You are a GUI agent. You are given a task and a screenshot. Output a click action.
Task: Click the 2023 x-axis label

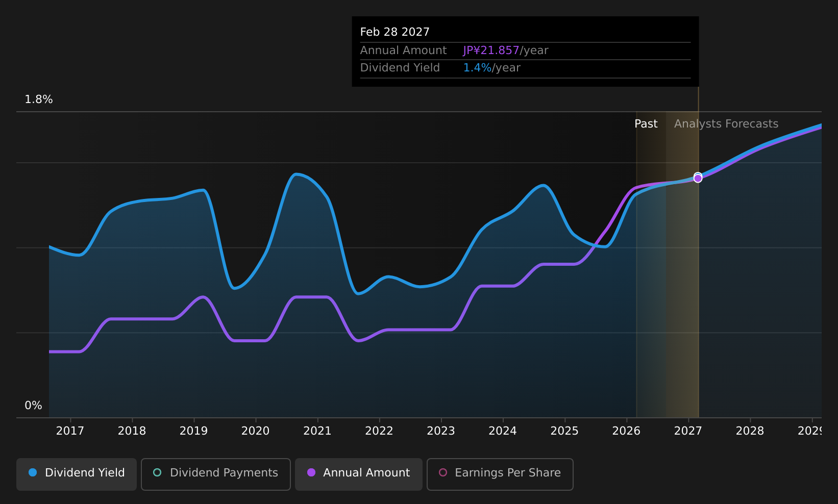[x=441, y=431]
